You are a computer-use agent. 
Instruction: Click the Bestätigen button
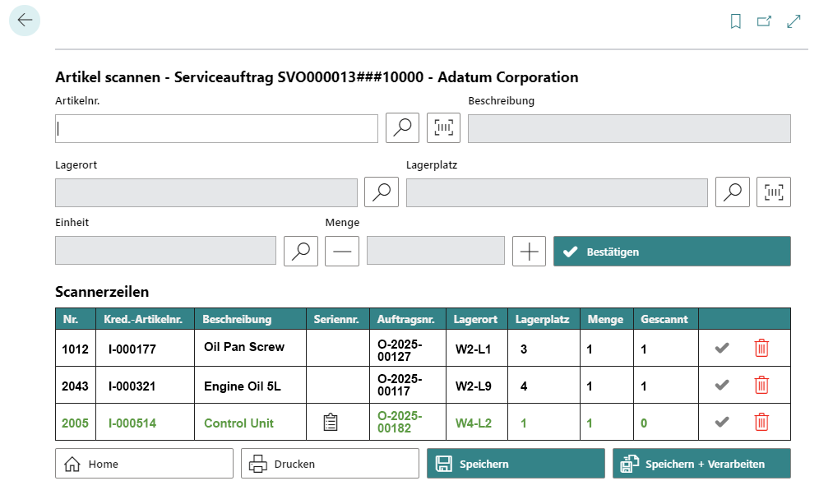673,252
